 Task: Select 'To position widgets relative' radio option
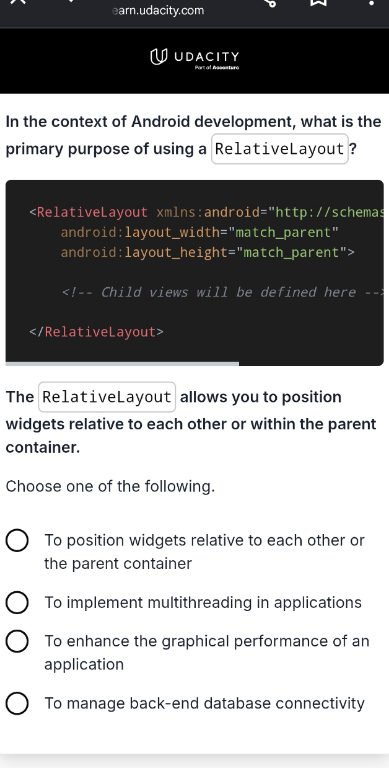click(x=17, y=540)
